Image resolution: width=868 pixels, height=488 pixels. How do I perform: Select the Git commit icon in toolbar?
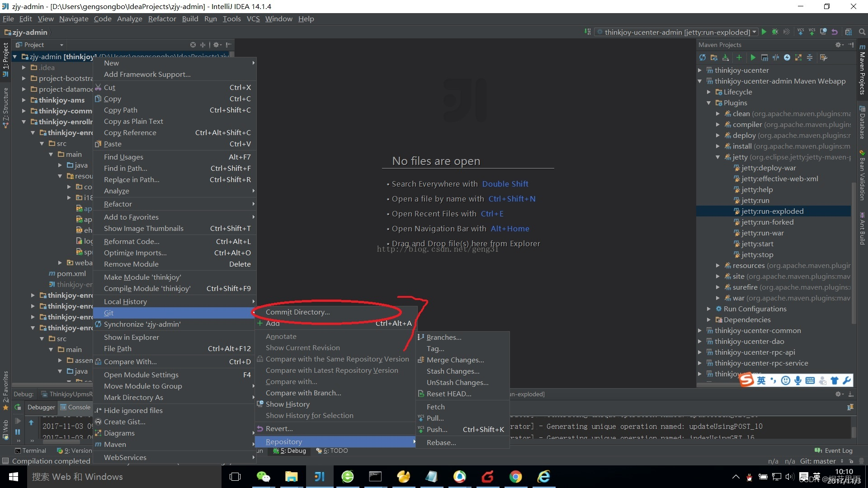(x=812, y=32)
